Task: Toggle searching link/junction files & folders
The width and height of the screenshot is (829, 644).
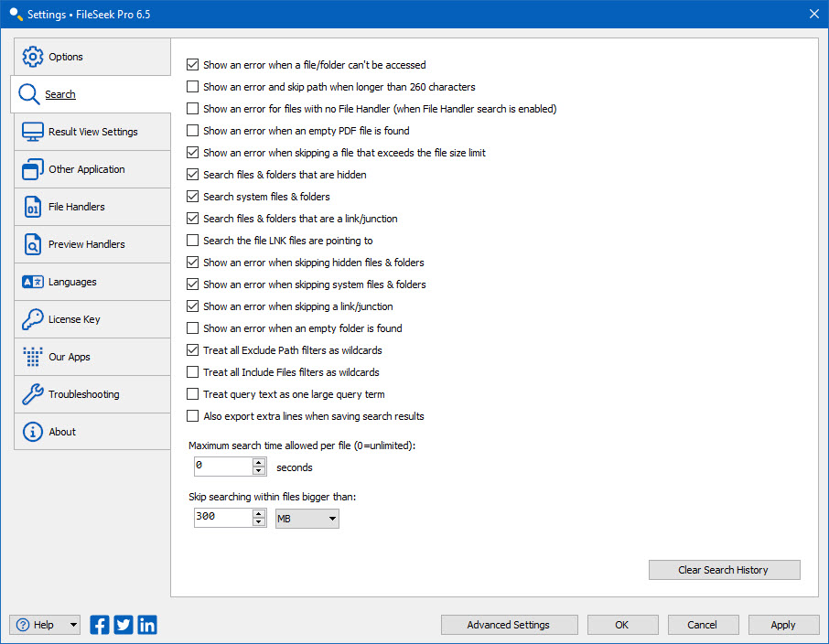Action: (192, 219)
